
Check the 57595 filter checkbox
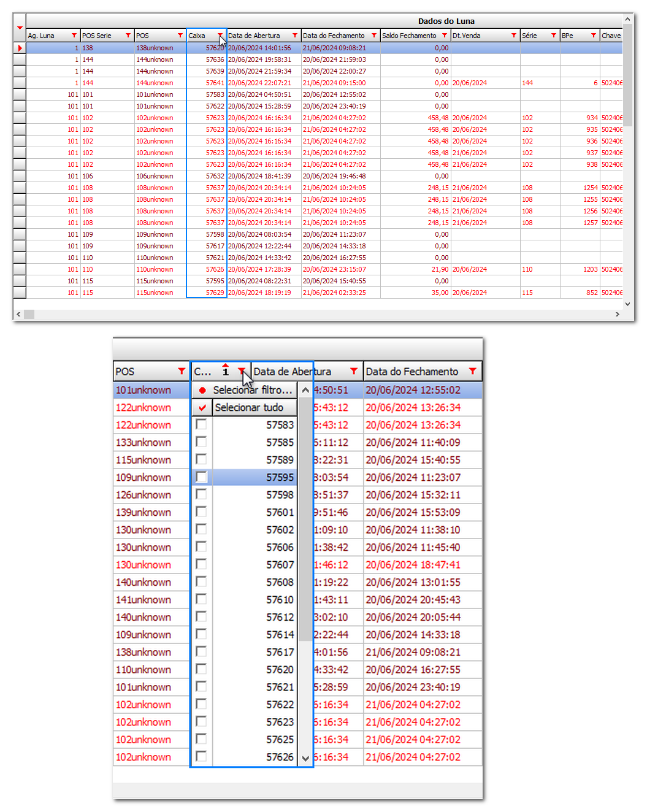tap(201, 477)
